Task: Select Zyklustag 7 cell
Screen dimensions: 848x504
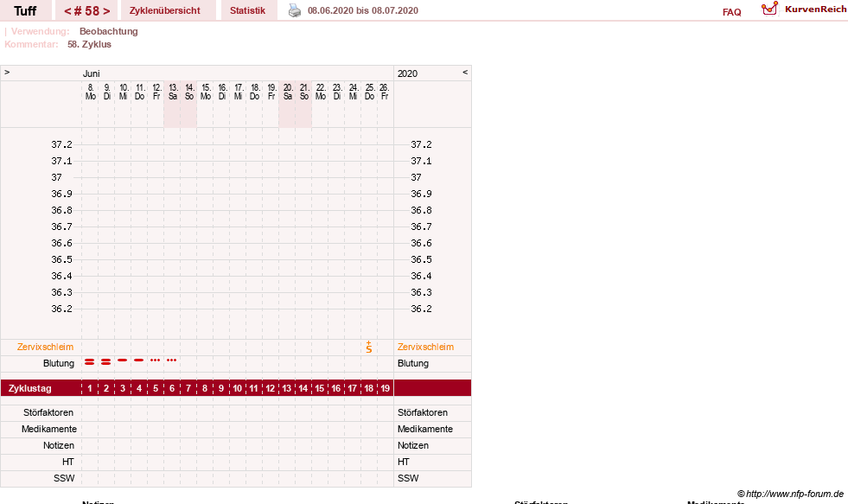Action: coord(188,388)
